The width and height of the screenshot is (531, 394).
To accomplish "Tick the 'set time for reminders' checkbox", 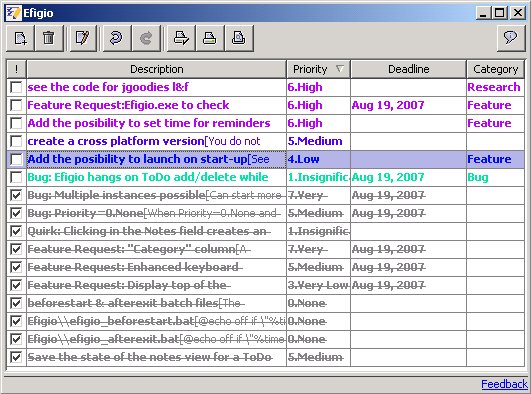I will click(x=16, y=123).
